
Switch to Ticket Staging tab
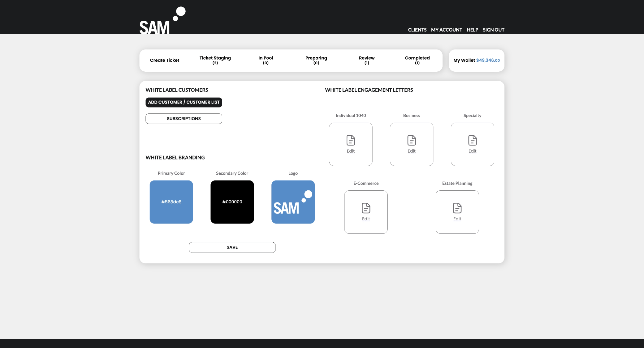point(215,60)
